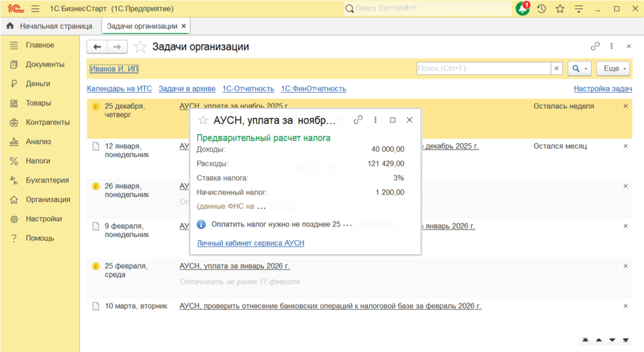Open Личный кабинет сервиса АУСН link

coord(250,243)
